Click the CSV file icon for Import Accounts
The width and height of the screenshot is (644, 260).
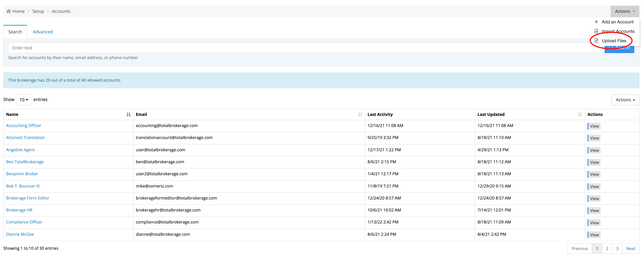click(596, 32)
